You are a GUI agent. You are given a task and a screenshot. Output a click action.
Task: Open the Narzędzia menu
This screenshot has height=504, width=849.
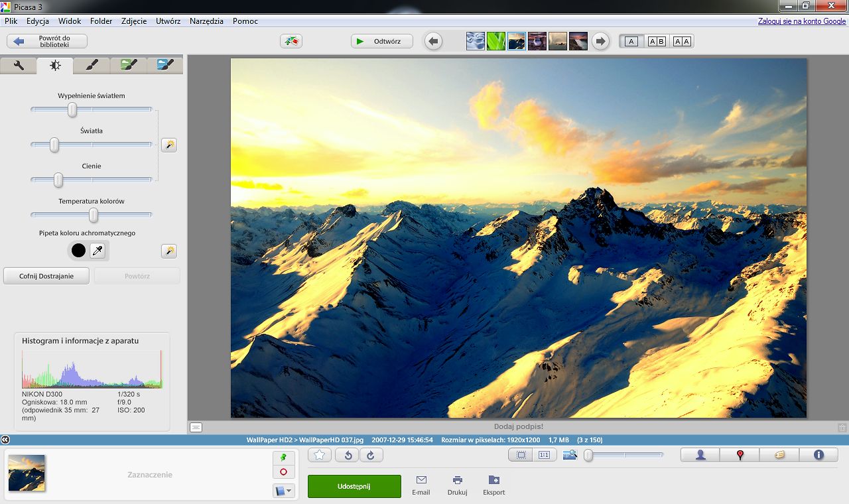(206, 21)
